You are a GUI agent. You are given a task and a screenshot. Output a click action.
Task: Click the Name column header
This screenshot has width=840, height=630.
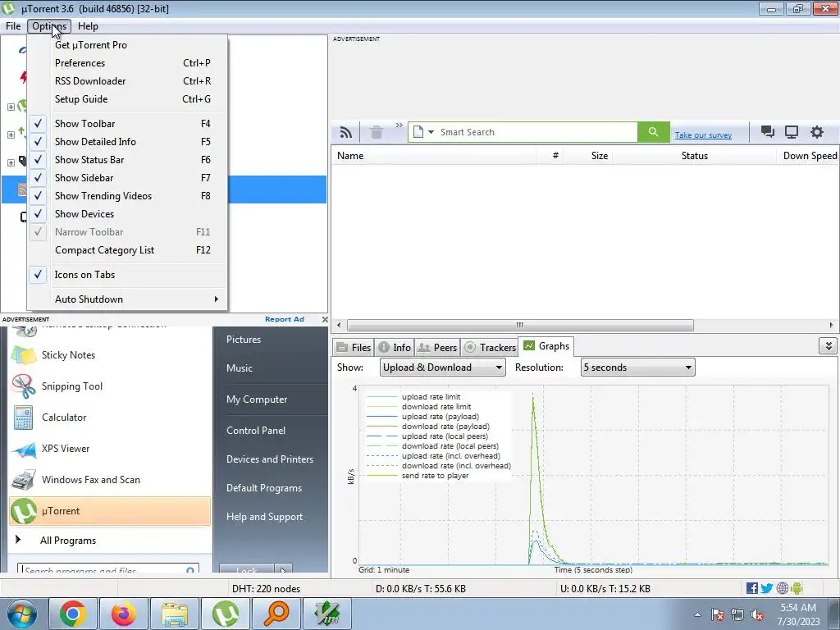click(x=435, y=156)
